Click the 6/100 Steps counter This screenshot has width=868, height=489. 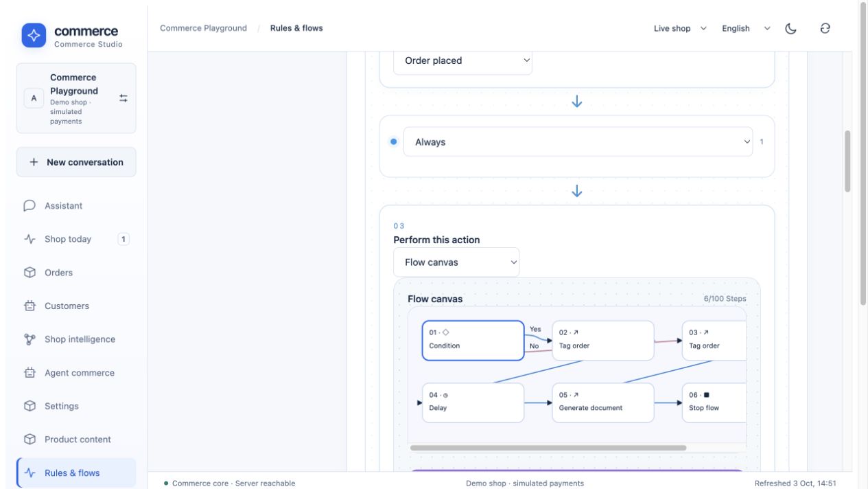coord(725,299)
